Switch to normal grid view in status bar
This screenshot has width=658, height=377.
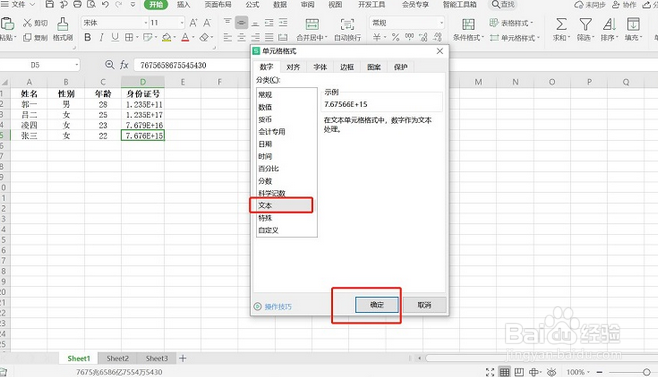pos(504,372)
